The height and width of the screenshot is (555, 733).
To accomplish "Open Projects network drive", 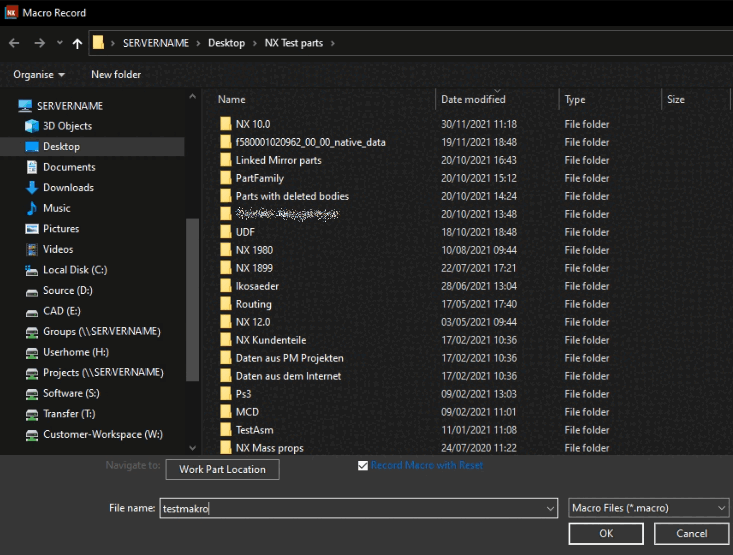I will [94, 373].
